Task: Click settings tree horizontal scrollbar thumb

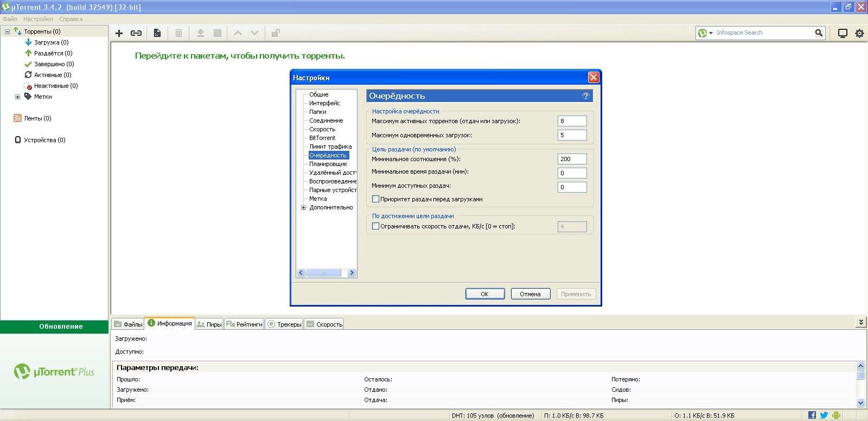Action: [323, 273]
